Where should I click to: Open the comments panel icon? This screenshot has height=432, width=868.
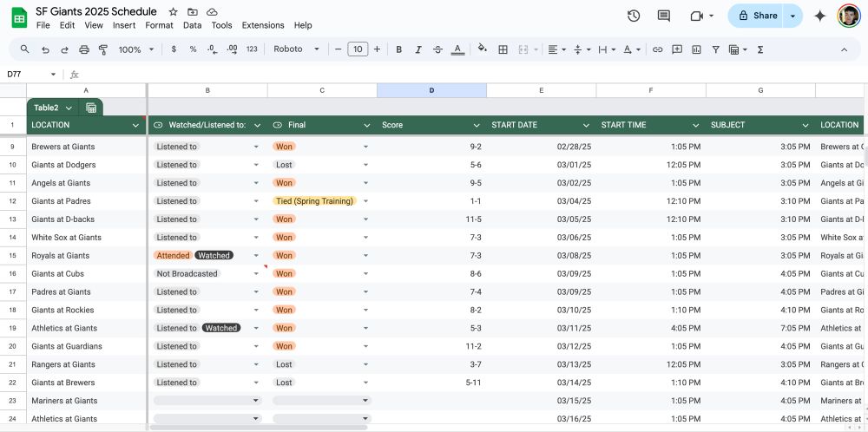[663, 16]
